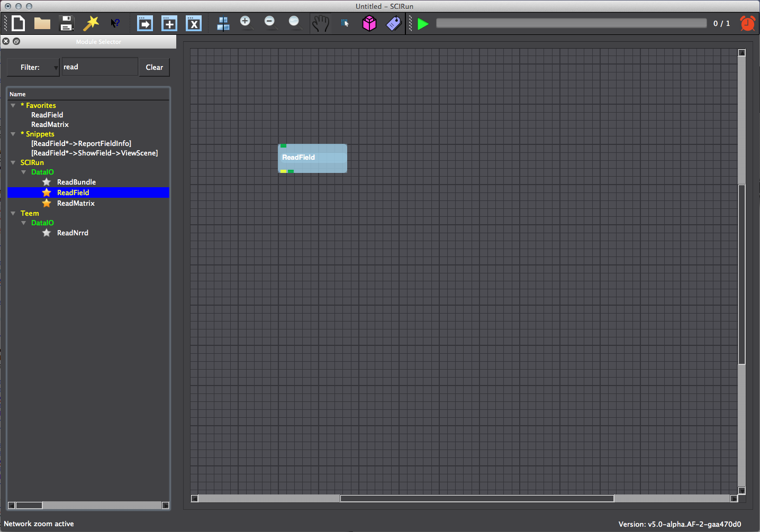Image resolution: width=760 pixels, height=532 pixels.
Task: Click ReadField module's yellow output port
Action: click(x=283, y=171)
